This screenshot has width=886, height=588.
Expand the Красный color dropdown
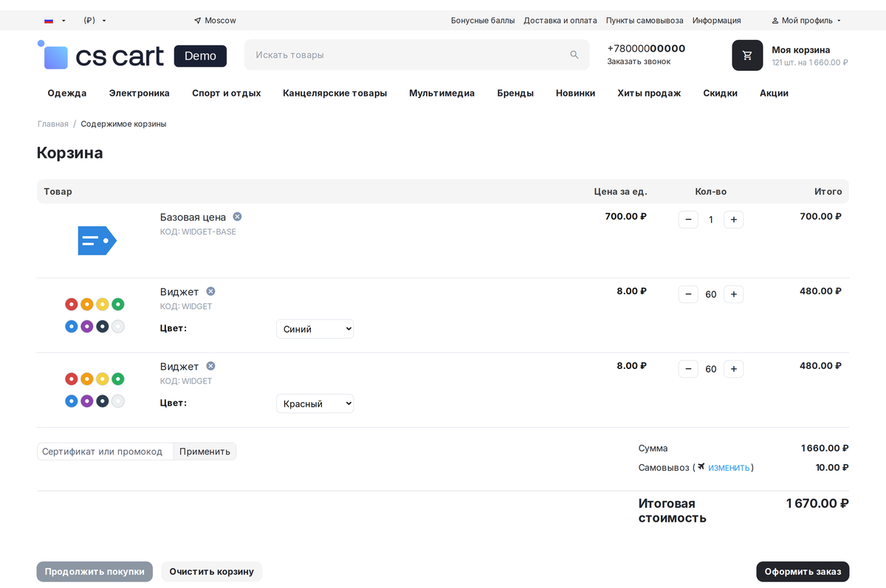(x=315, y=404)
